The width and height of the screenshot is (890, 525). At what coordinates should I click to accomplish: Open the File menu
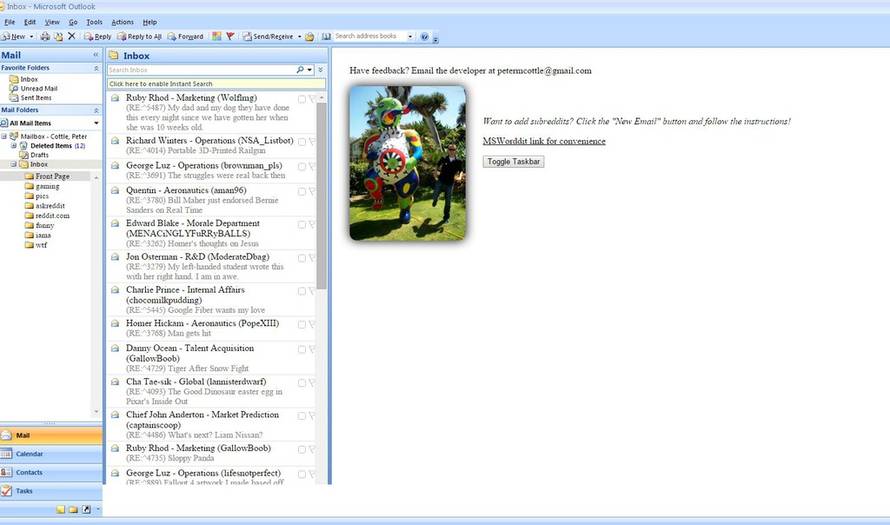(10, 22)
